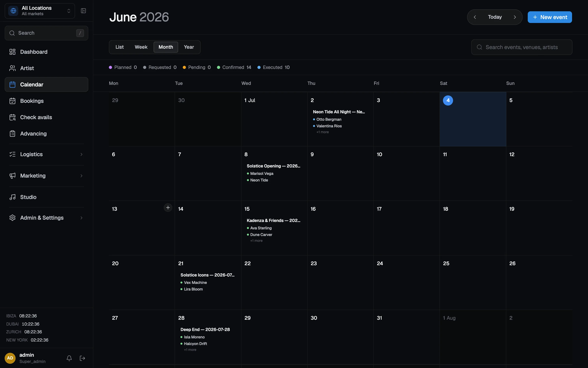The width and height of the screenshot is (588, 368).
Task: Toggle the Pending status filter
Action: 197,67
